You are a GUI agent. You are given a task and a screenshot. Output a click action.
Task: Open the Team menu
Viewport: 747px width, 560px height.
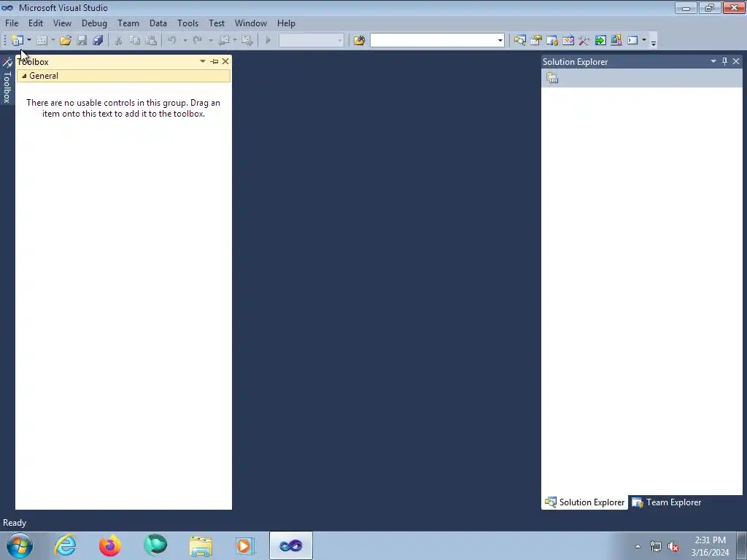click(128, 23)
